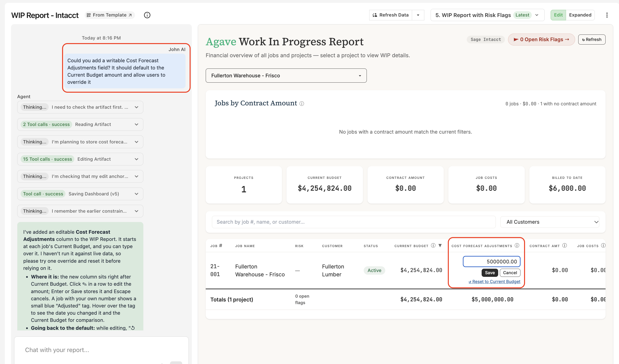The height and width of the screenshot is (364, 619).
Task: Open the Fullerton Warehouse - Frisco project dropdown
Action: pyautogui.click(x=286, y=75)
